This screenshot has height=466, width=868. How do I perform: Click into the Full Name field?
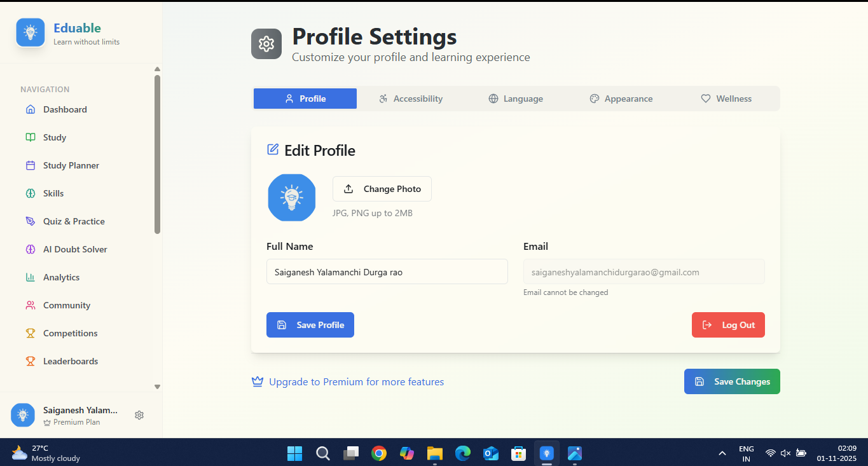(x=387, y=271)
